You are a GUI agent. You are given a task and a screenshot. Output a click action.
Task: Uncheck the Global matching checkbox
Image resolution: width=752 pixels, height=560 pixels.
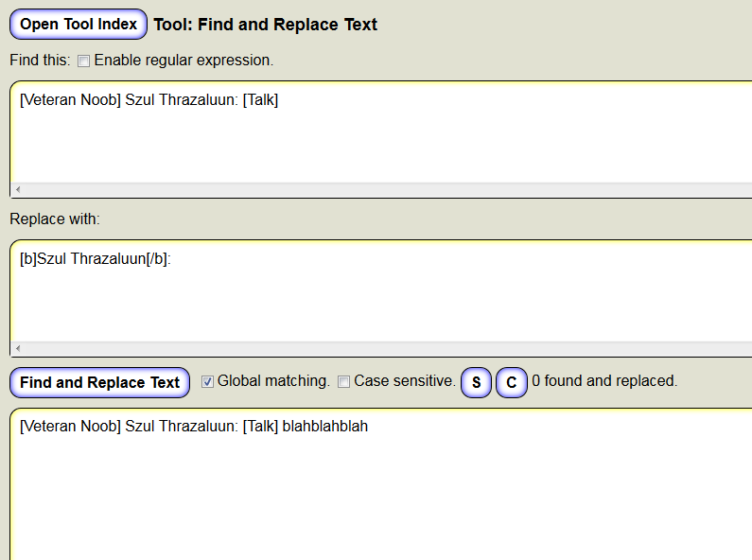point(207,381)
